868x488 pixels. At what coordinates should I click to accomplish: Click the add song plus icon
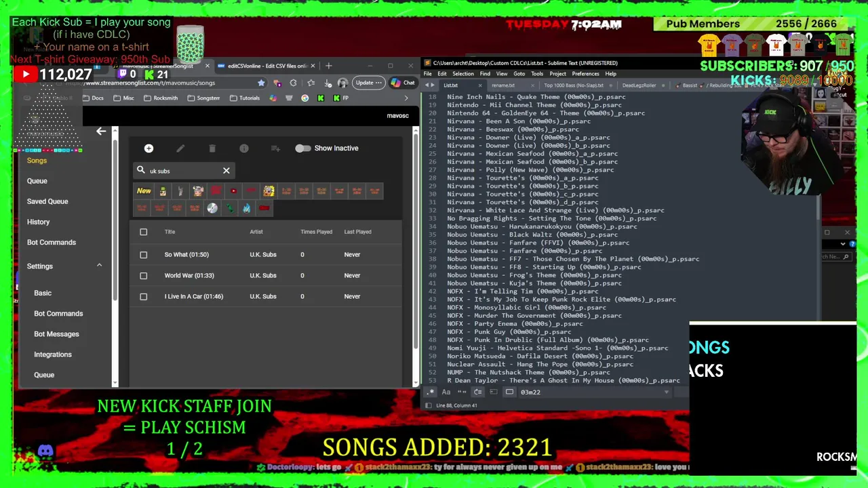point(149,148)
